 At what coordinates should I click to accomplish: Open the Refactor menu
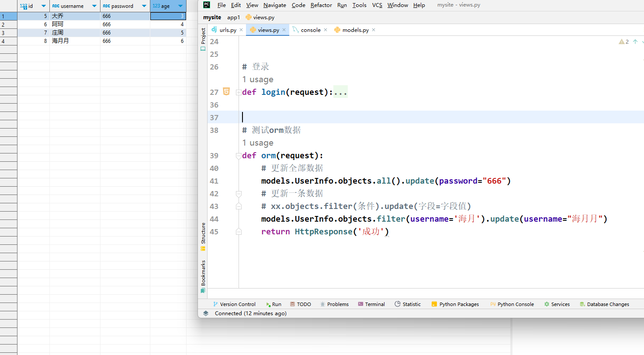point(321,5)
